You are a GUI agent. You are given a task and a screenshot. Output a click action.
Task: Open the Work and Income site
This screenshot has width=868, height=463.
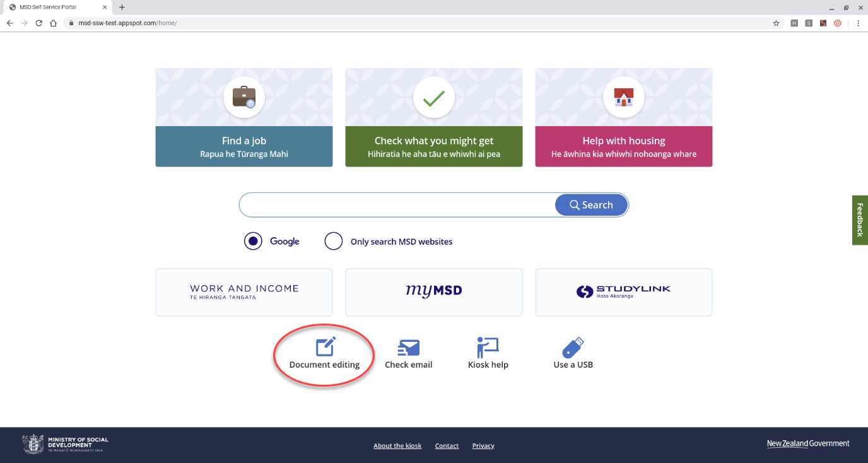coord(244,292)
